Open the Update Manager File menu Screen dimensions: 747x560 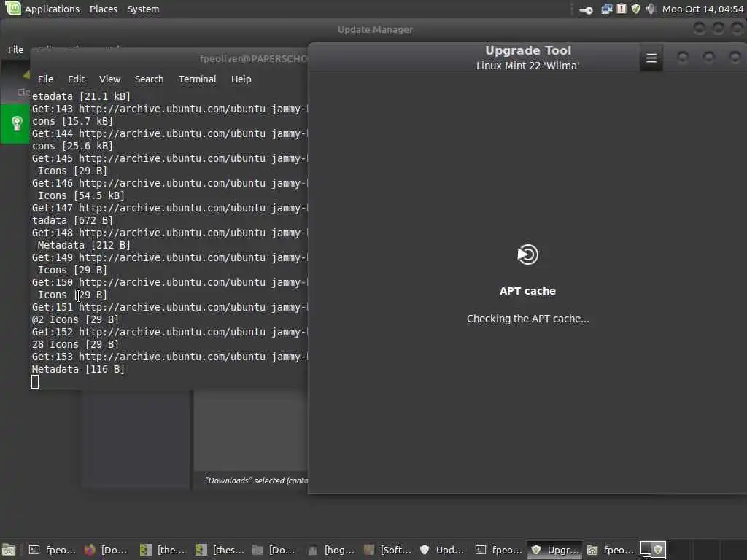point(16,50)
